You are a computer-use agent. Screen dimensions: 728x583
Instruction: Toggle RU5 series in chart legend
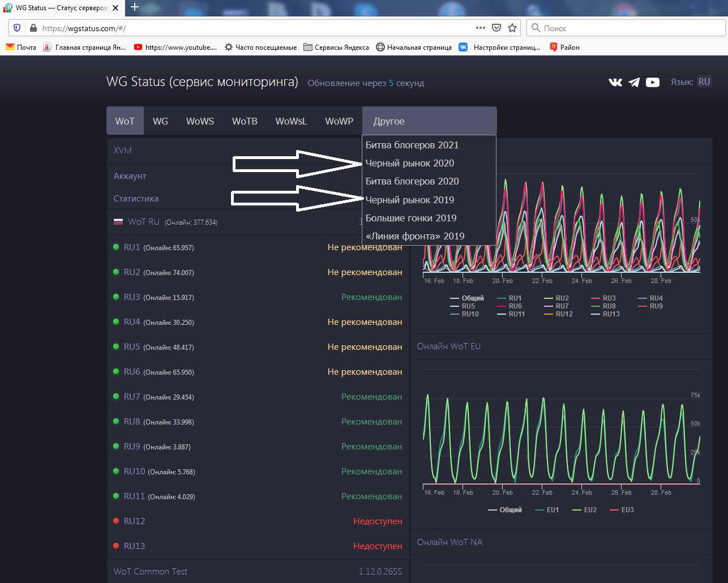click(463, 306)
